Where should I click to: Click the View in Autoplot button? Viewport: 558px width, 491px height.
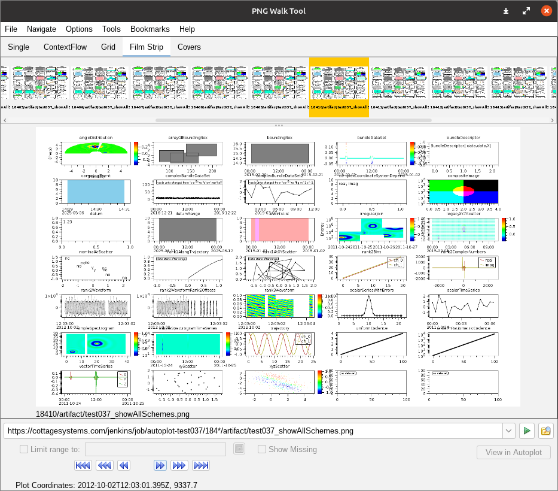(x=514, y=452)
